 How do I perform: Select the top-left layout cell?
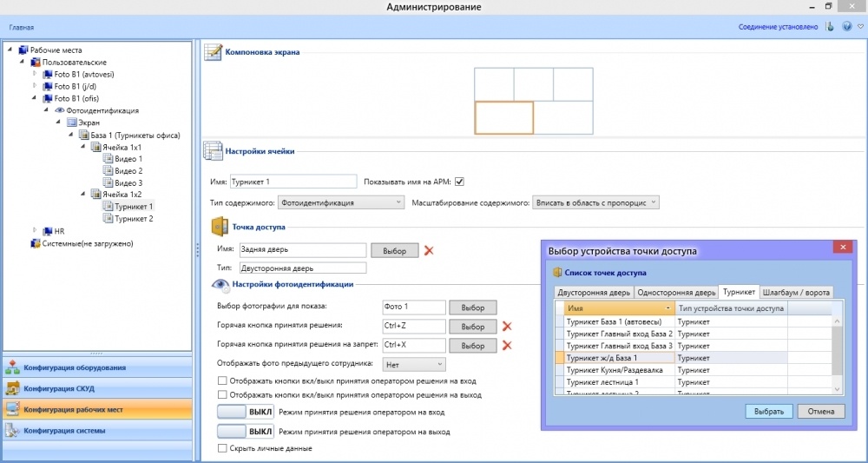(495, 84)
